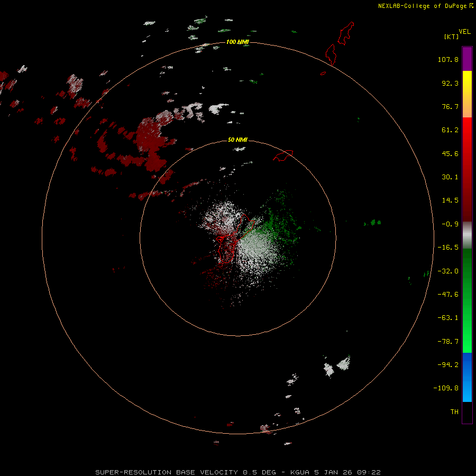Click the blue segment of color bar
Screen dimensions: 476x476
pos(467,377)
